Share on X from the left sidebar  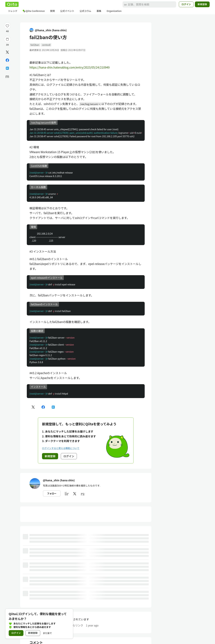point(7,52)
